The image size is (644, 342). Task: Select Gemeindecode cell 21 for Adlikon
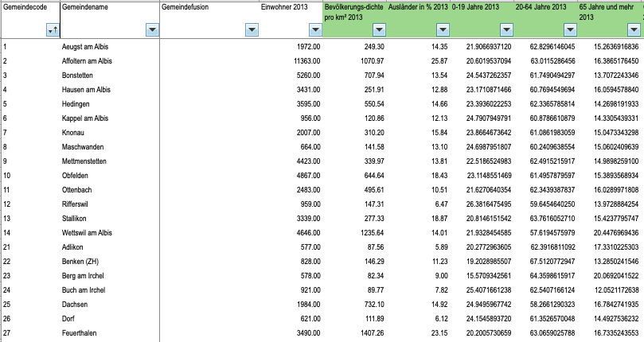(x=6, y=247)
